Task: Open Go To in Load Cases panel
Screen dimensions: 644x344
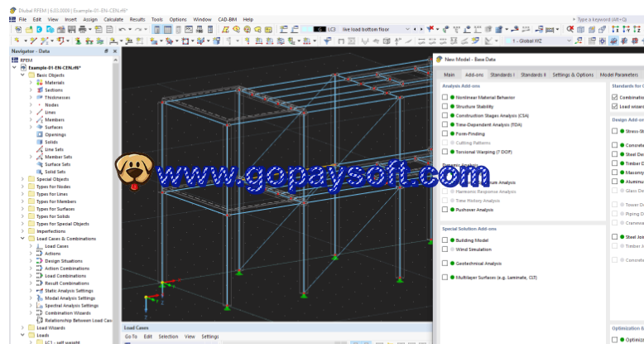Action: point(131,337)
